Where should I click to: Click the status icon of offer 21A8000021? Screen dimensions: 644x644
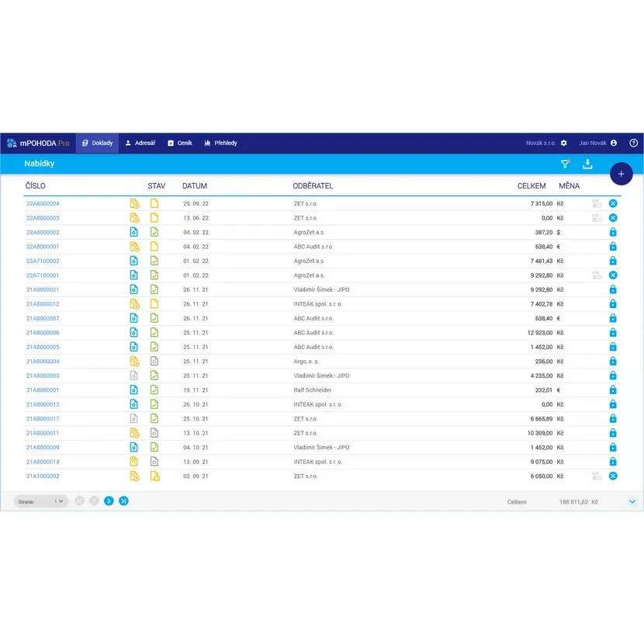154,289
